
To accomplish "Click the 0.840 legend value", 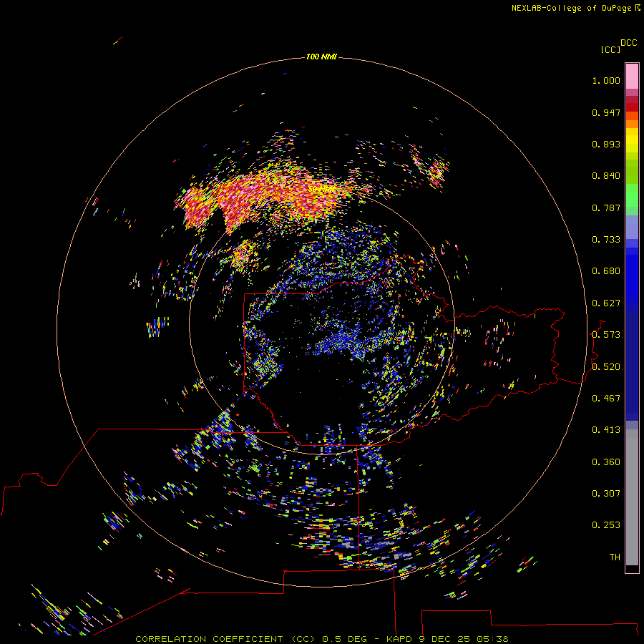I will click(x=606, y=176).
